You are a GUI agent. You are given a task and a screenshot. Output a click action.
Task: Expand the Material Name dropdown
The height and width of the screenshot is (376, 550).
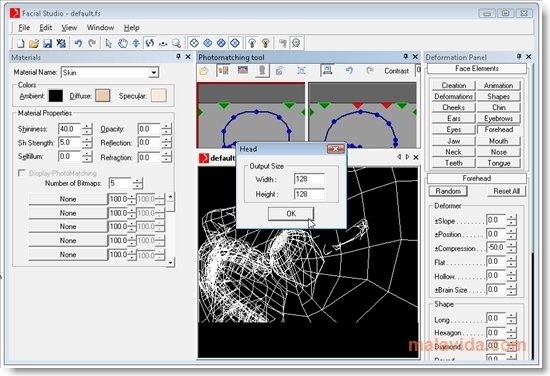[154, 73]
